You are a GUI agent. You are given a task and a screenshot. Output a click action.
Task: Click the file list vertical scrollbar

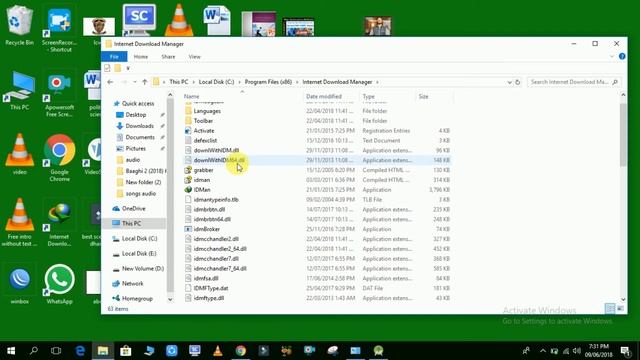coord(623,135)
